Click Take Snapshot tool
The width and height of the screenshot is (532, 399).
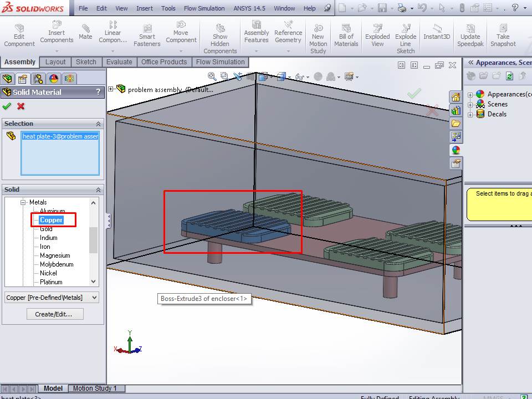click(x=503, y=35)
